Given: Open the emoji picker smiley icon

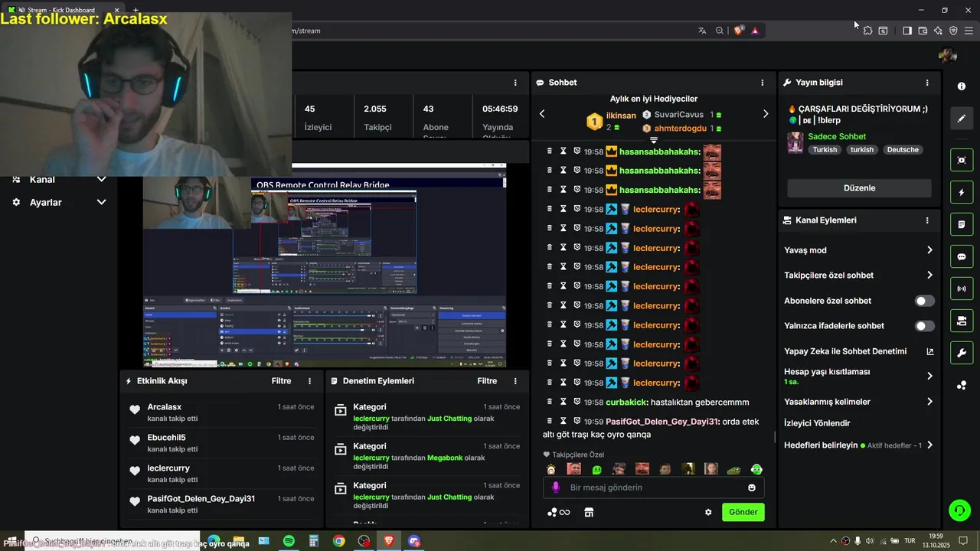Looking at the screenshot, I should (x=752, y=487).
